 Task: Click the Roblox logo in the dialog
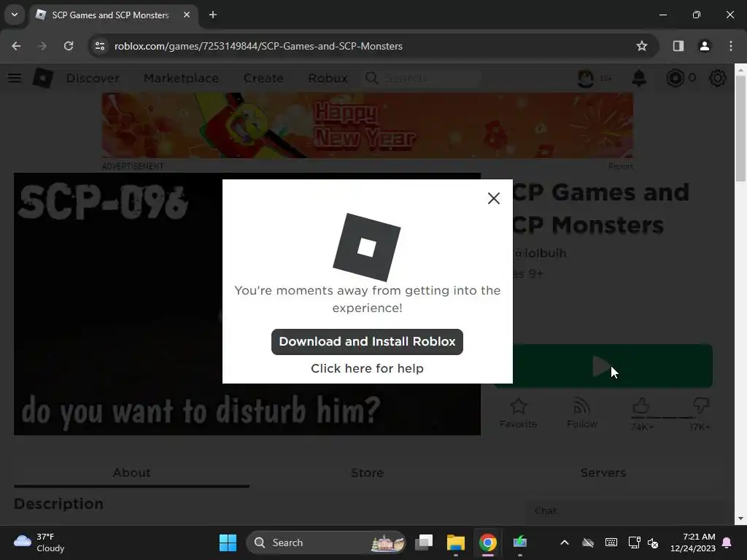(x=366, y=247)
